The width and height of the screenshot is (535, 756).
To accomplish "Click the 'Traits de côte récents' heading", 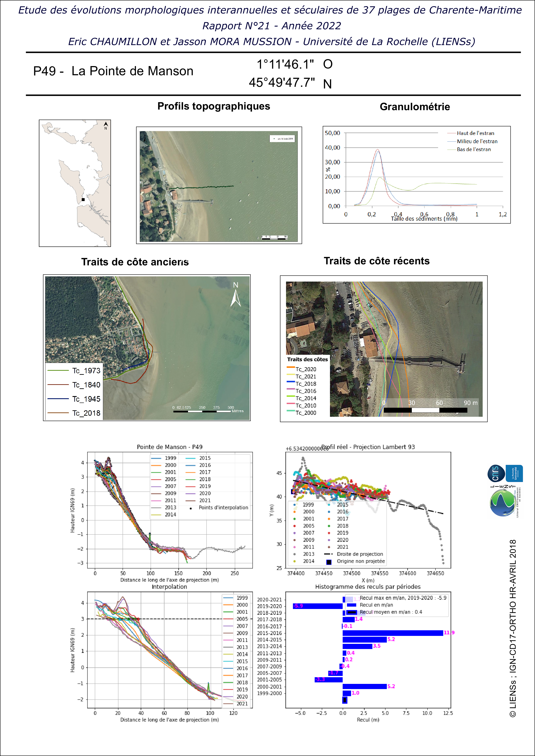I will point(376,261).
